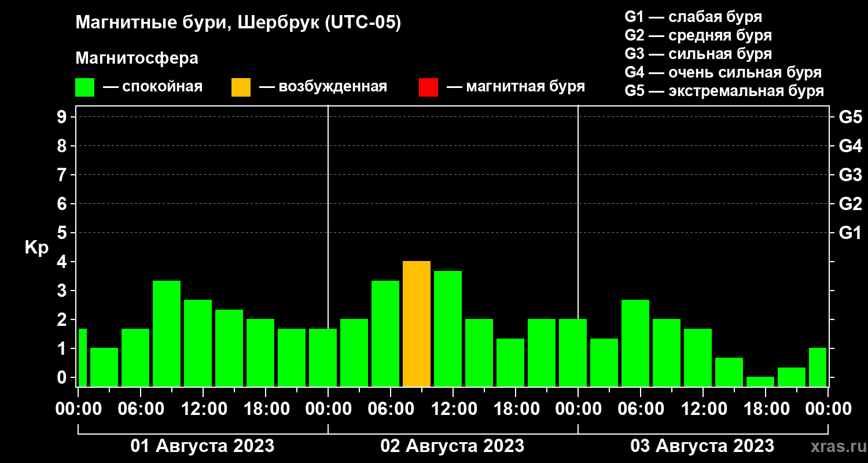Click the 'G2 — средняя буря' legend line
Viewport: 868px width, 463px height.
tap(698, 35)
